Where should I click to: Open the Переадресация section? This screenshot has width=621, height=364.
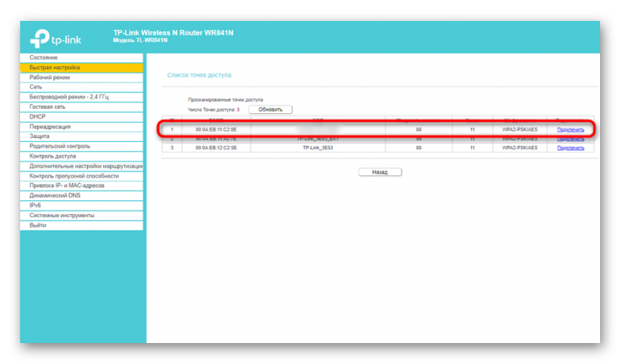(x=82, y=127)
